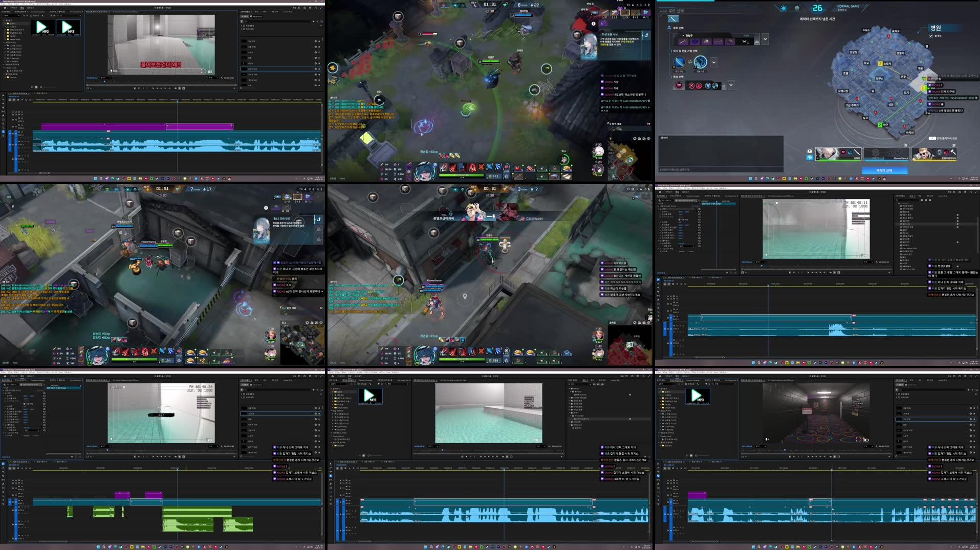Select the blond sunglasses character card
980x550 pixels.
coord(934,153)
